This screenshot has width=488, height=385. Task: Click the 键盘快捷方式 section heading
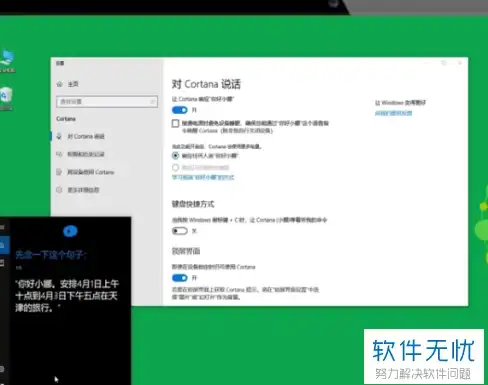(x=193, y=204)
